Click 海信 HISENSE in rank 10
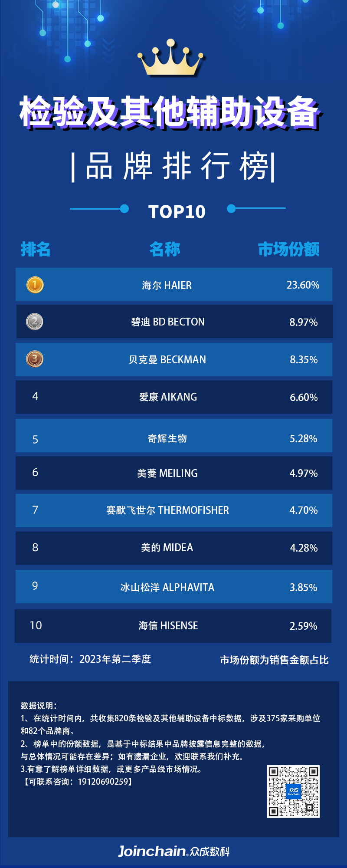Viewport: 347px width, 868px height. [168, 626]
